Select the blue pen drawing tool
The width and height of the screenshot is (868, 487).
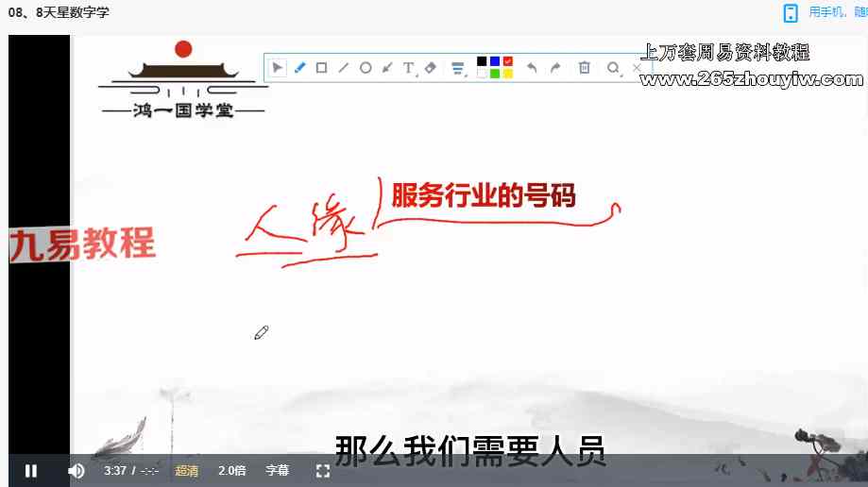pos(299,68)
